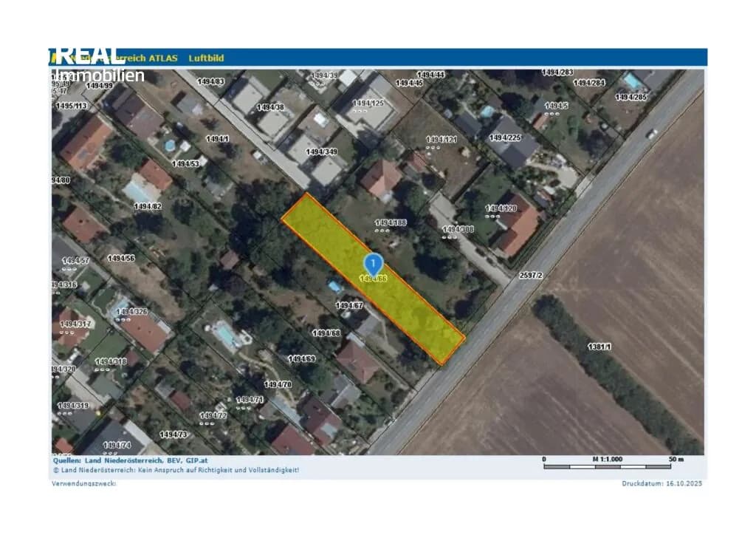
Task: Click parcel label 1494/285
Action: coord(631,98)
